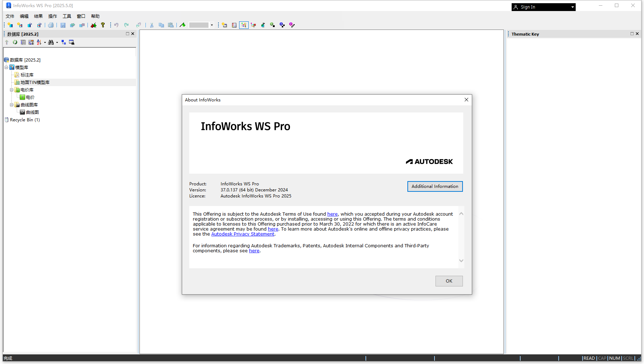
Task: Click the NUM indicator in the status bar
Action: coord(614,358)
